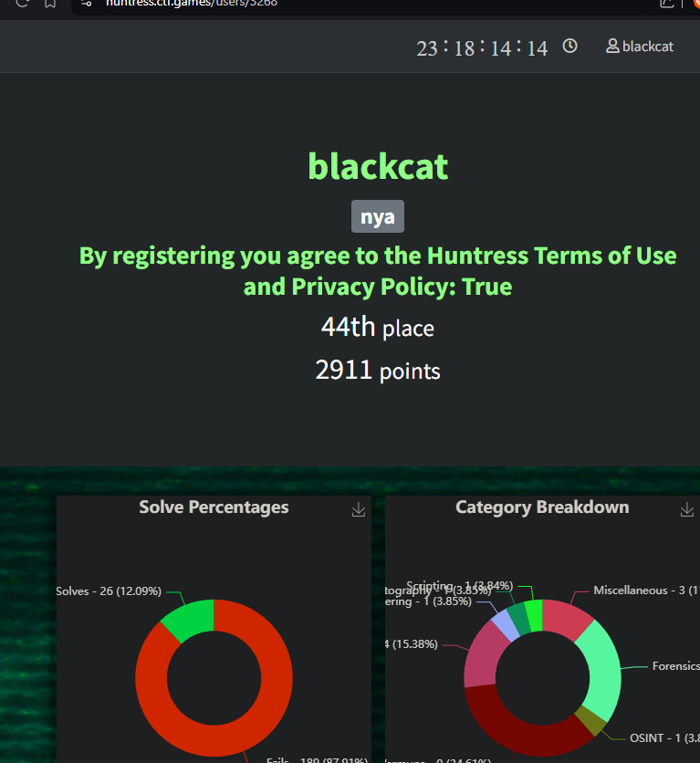Open the blackcat user profile link
This screenshot has width=700, height=763.
tap(639, 47)
